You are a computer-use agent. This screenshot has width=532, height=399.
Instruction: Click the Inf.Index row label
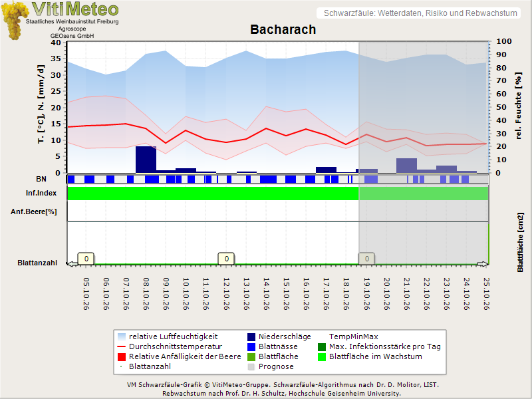coord(41,193)
